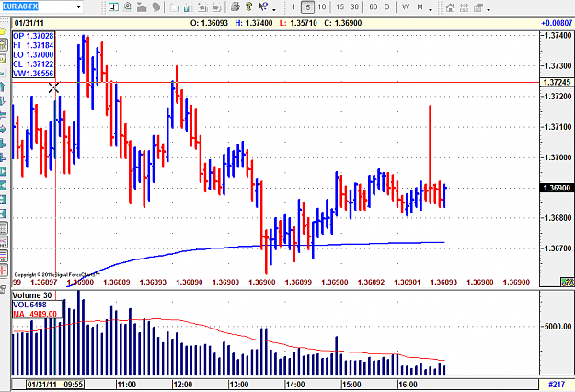Expand the dropdown arrow after the help cursor icon

pos(274,9)
